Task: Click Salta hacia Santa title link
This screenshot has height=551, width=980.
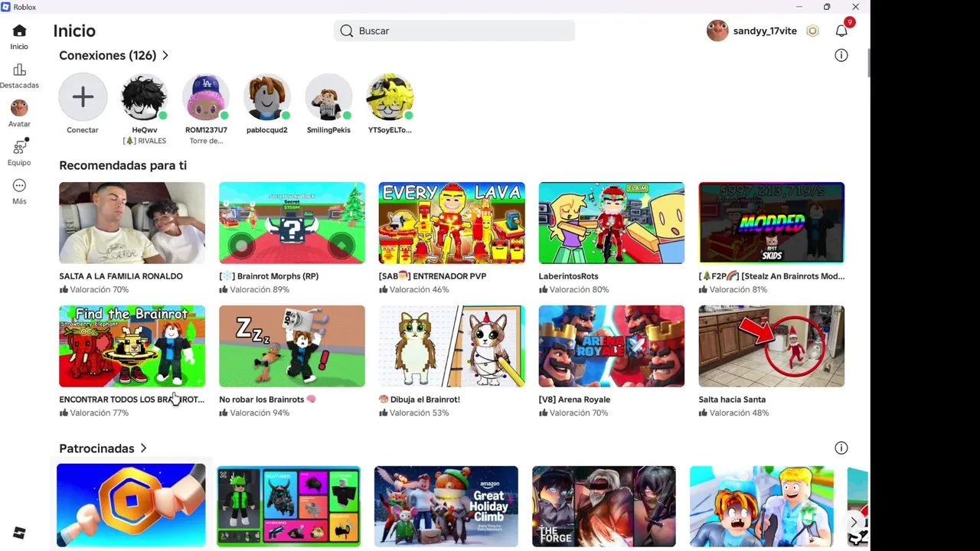Action: tap(732, 399)
